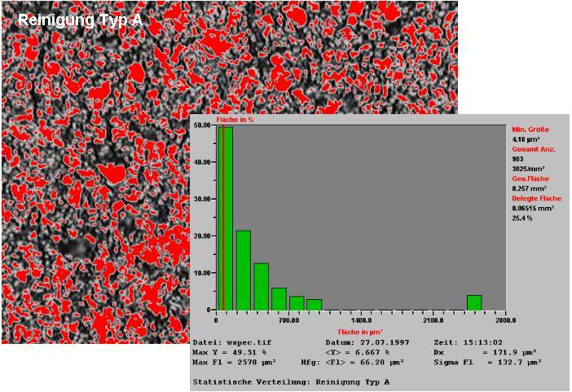Click the density value '3825/mm²'
This screenshot has width=572, height=392.
[x=528, y=169]
